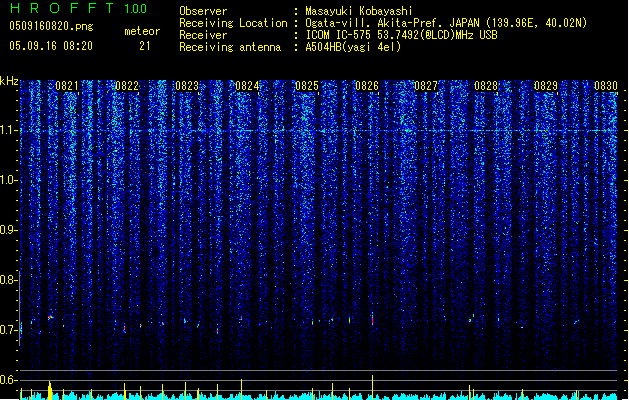
Task: Click the A504HB(yagi 4el) antenna text
Action: (x=353, y=47)
